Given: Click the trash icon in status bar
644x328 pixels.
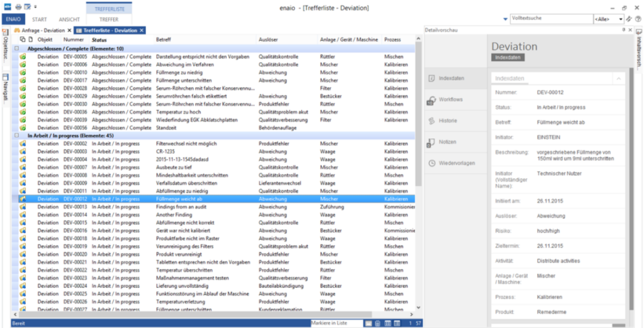Looking at the screenshot, I should pyautogui.click(x=377, y=323).
